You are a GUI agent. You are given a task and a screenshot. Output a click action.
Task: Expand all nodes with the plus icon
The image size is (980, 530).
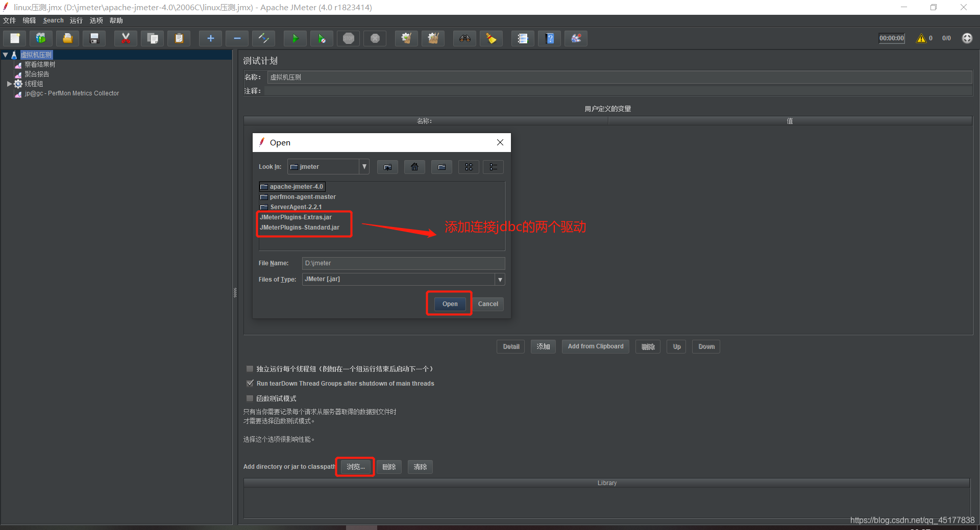click(210, 38)
